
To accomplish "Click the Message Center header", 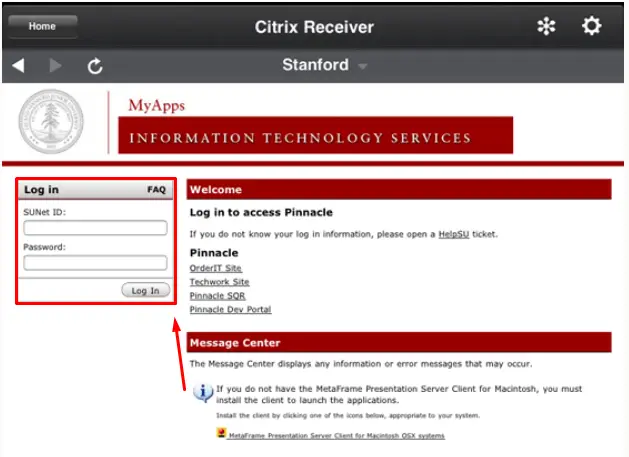I will [x=399, y=342].
